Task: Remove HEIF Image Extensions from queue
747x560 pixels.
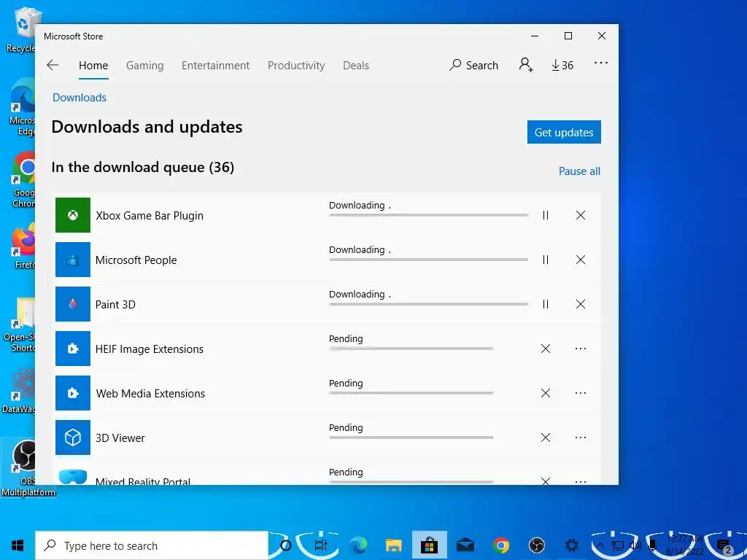Action: (x=546, y=349)
